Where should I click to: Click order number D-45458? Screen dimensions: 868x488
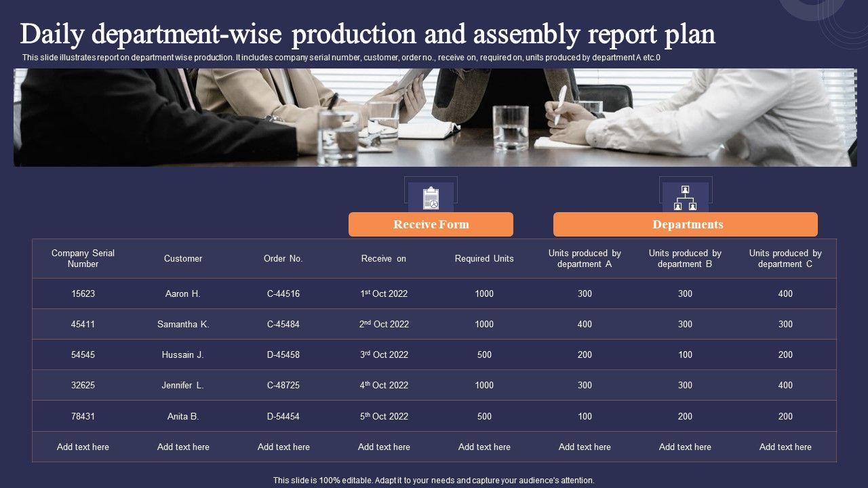pyautogui.click(x=283, y=354)
